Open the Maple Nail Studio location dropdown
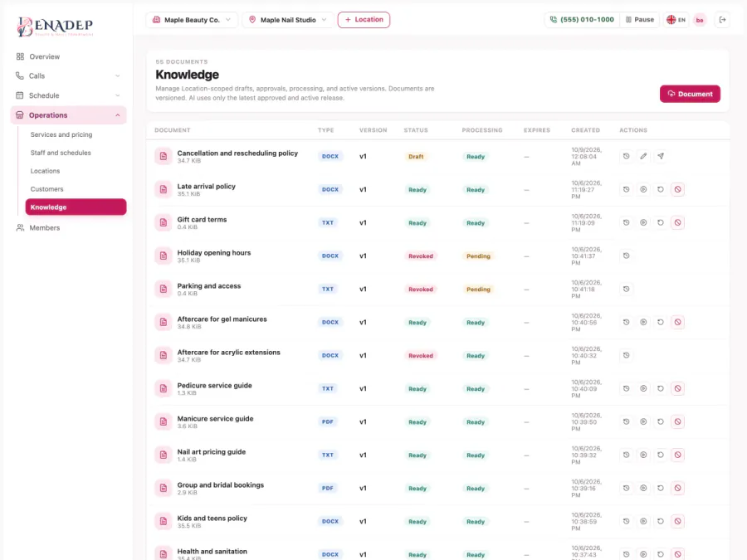747x560 pixels. (x=288, y=20)
